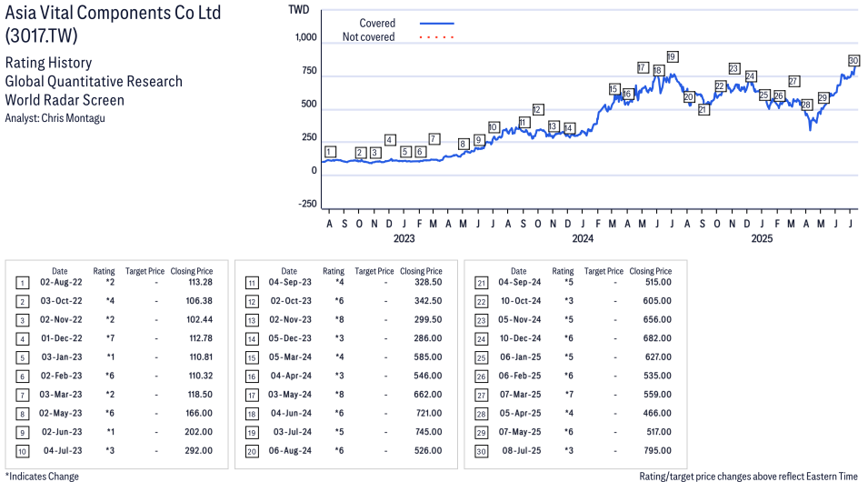Click the Closing Price header in the third table
Screen dimensions: 868x482
651,271
